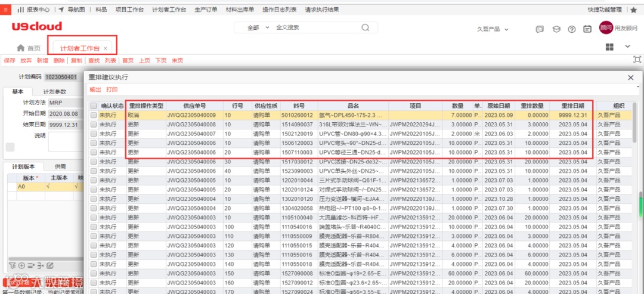Viewport: 644px width, 294px height.
Task: Open the red hamburger menu icon
Action: click(x=5, y=10)
